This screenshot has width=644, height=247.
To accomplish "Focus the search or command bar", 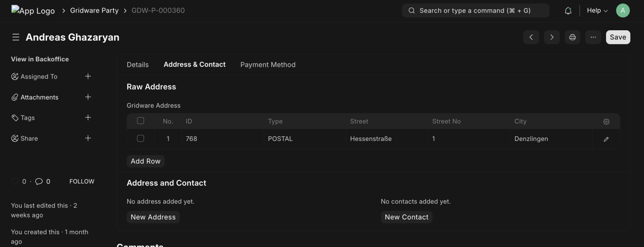I will click(x=475, y=10).
